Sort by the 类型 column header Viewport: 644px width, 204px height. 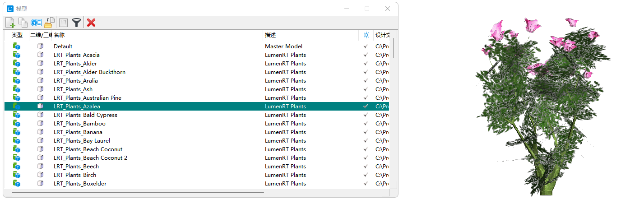coord(17,35)
